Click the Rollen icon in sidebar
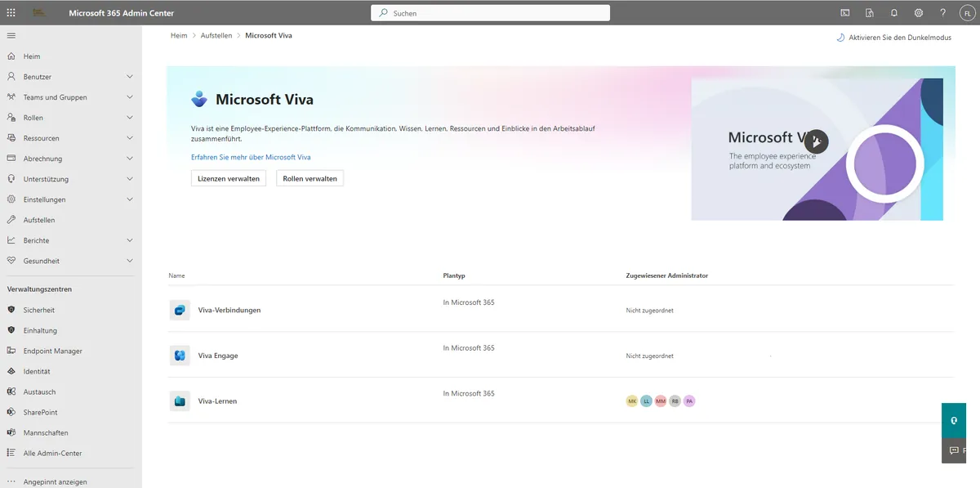The height and width of the screenshot is (488, 980). click(11, 118)
